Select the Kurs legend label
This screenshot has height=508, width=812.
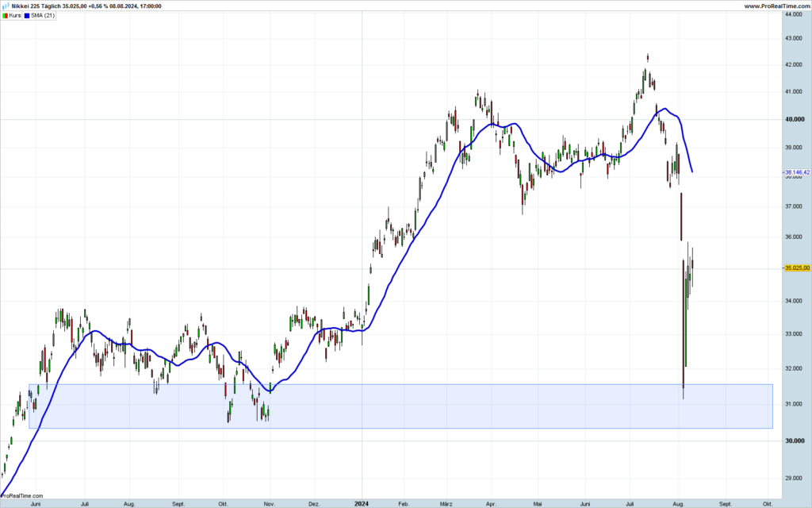coord(15,16)
